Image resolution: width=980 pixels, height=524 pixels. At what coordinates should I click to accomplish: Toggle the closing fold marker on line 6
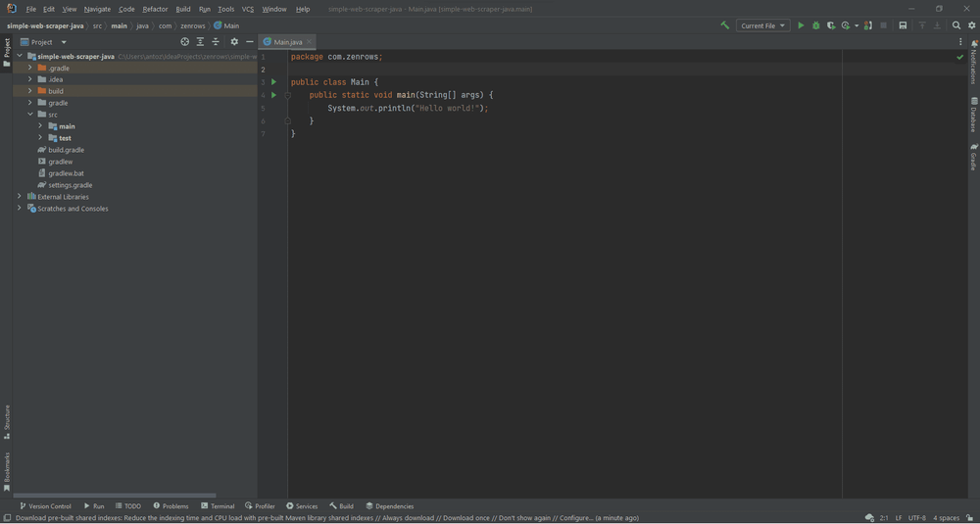coord(288,120)
